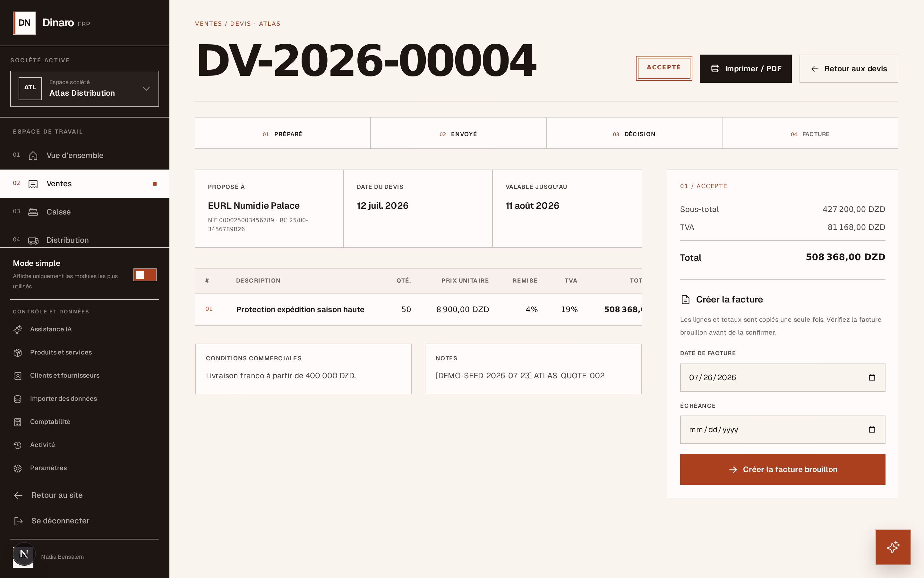This screenshot has height=578, width=924.
Task: Click the VENTES breadcrumb
Action: pos(209,24)
